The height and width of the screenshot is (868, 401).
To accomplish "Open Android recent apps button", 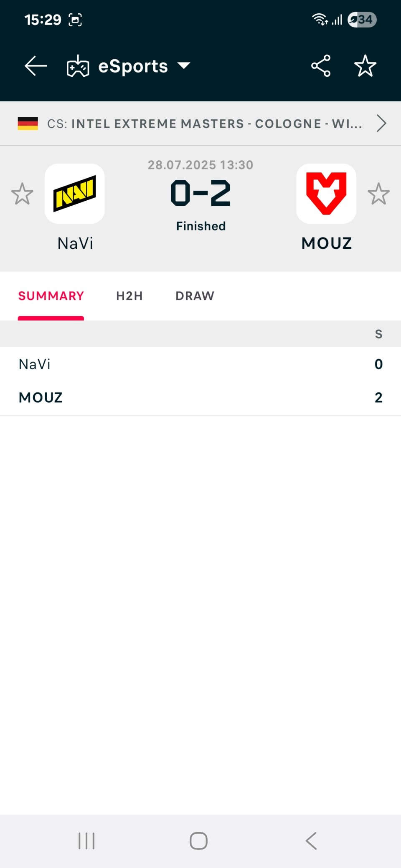I will pos(86,841).
